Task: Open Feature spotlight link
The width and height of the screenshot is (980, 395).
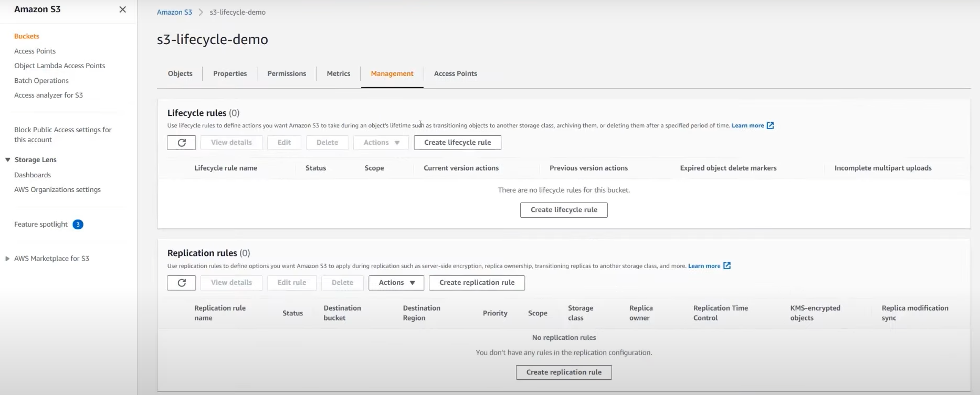Action: pos(41,225)
